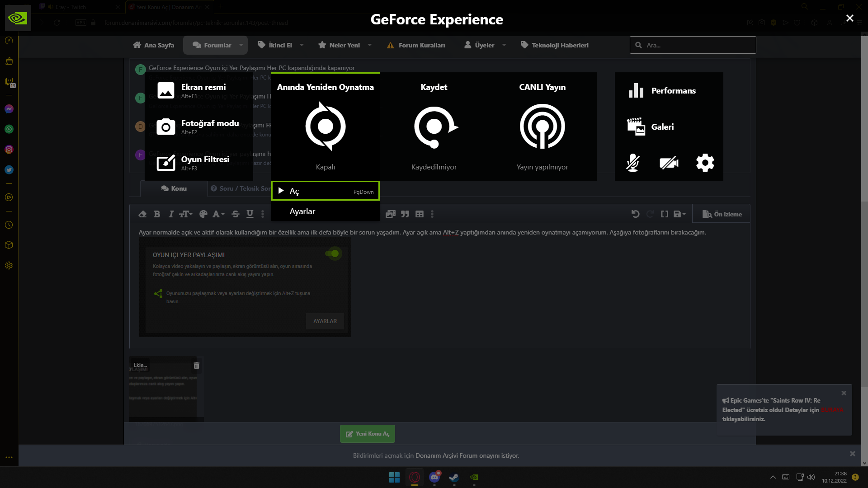
Task: Close the GeForce Experience overlay
Action: pyautogui.click(x=850, y=18)
